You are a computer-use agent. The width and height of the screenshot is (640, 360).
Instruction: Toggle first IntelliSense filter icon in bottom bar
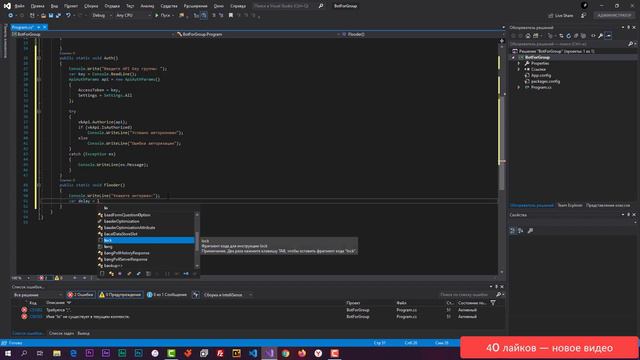pos(102,274)
